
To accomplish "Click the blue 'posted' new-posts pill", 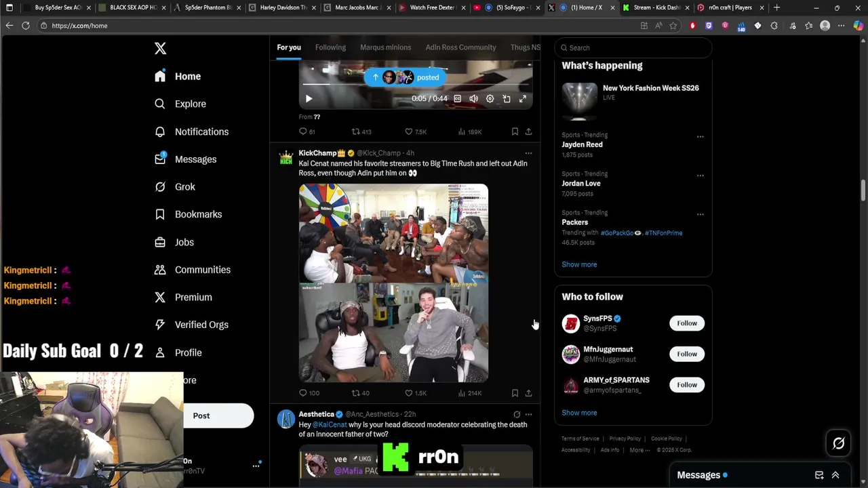I will pos(406,77).
